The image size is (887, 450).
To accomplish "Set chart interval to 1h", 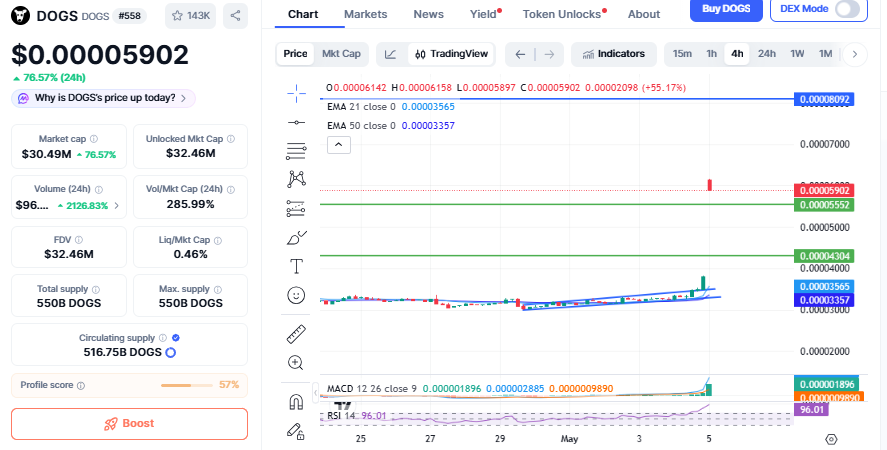I will tap(712, 54).
